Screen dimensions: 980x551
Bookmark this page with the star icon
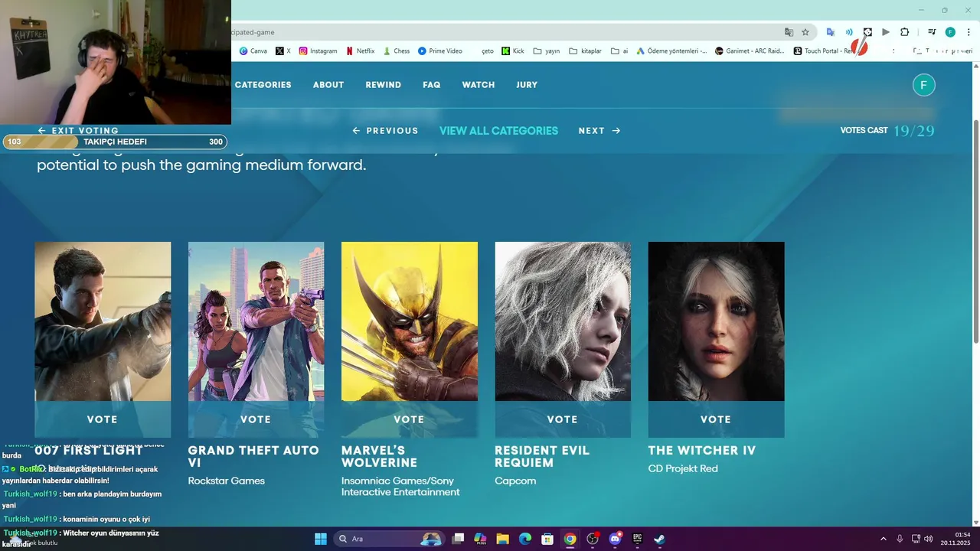click(x=805, y=32)
